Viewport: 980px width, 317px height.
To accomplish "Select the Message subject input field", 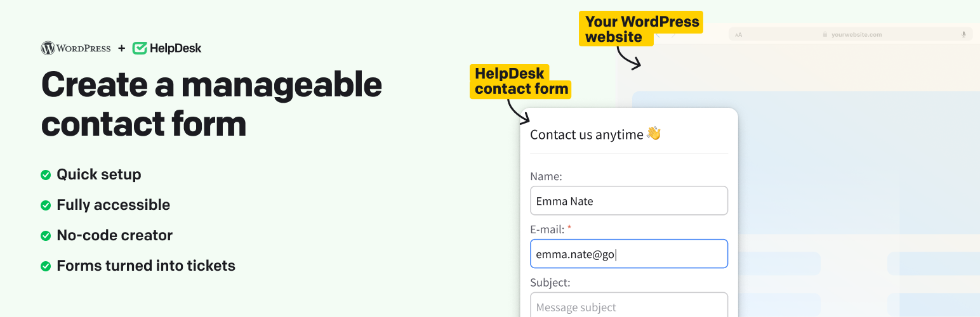I will [628, 306].
